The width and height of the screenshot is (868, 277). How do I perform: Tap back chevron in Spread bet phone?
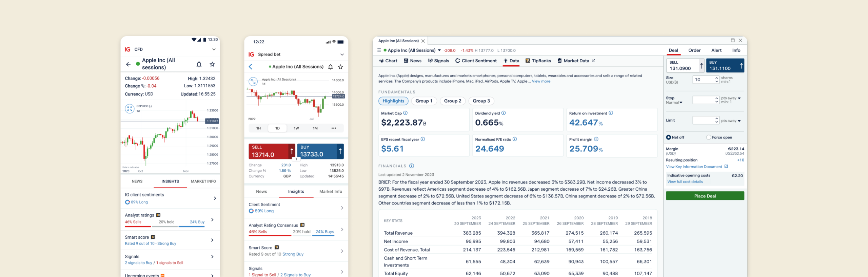[251, 67]
